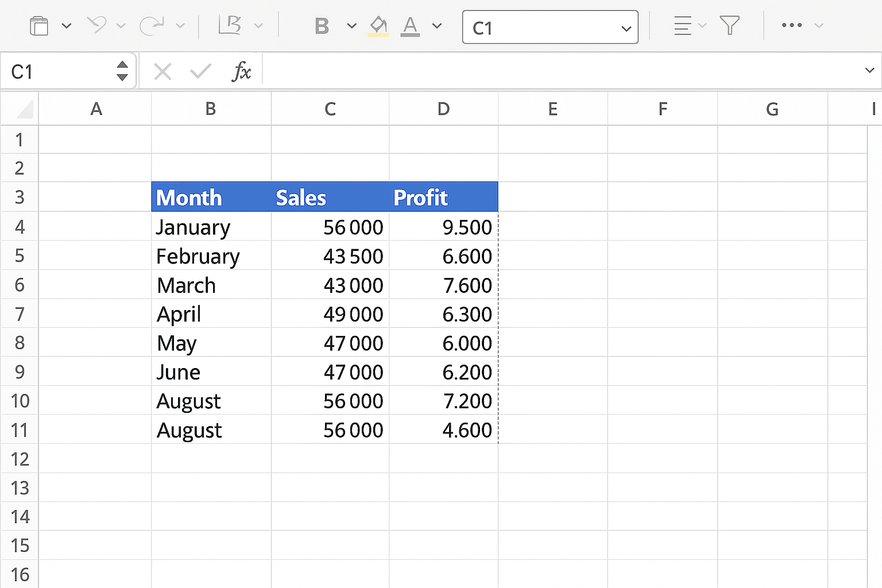Open the More options ellipsis
The image size is (882, 588).
click(x=792, y=25)
